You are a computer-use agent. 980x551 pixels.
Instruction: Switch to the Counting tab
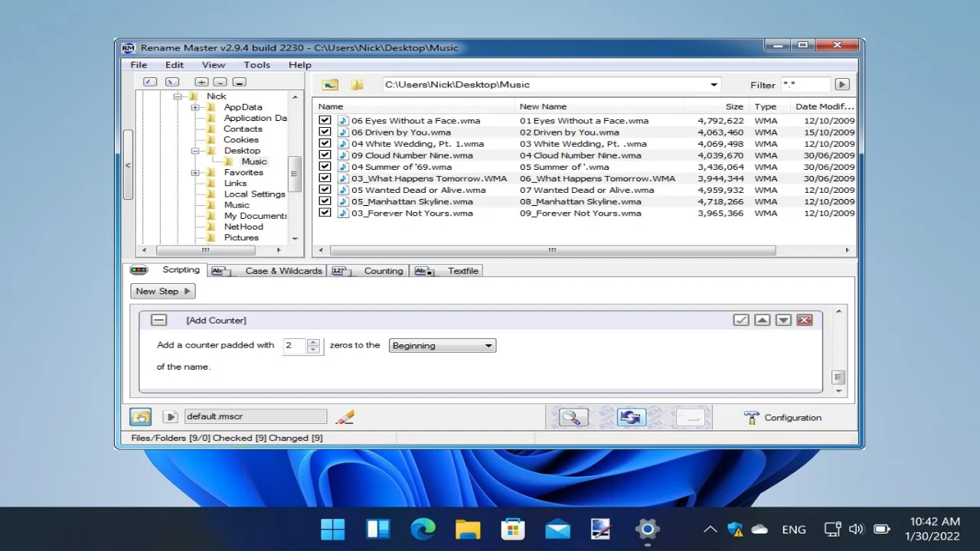pos(369,271)
